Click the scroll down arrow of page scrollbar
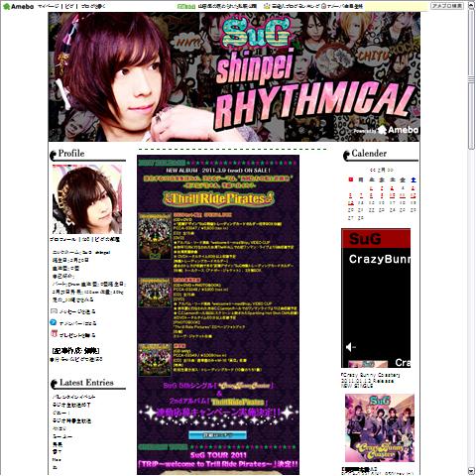 471,471
